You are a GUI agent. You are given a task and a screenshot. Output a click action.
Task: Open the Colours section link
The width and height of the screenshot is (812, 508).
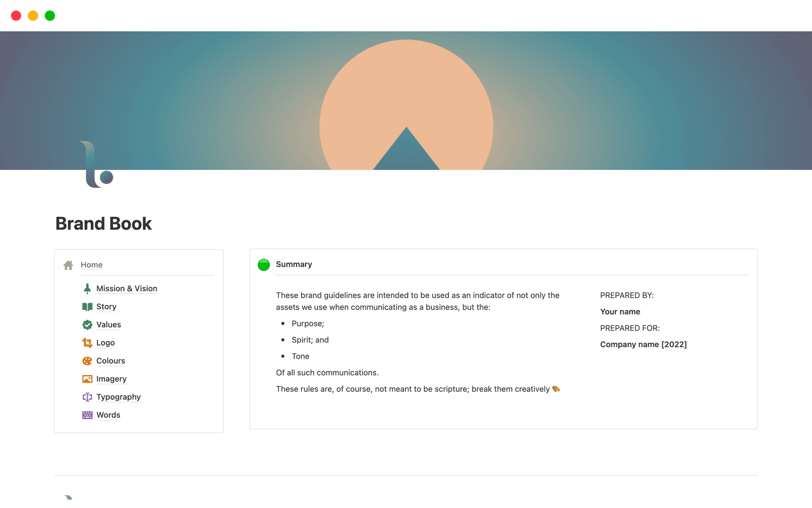click(110, 361)
